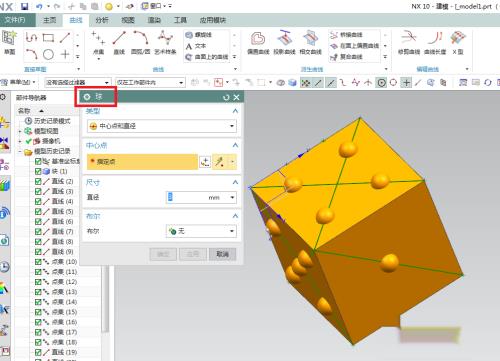Open the 布尔 boolean 无 dropdown
Viewport: 500px width, 361px height.
click(x=201, y=231)
